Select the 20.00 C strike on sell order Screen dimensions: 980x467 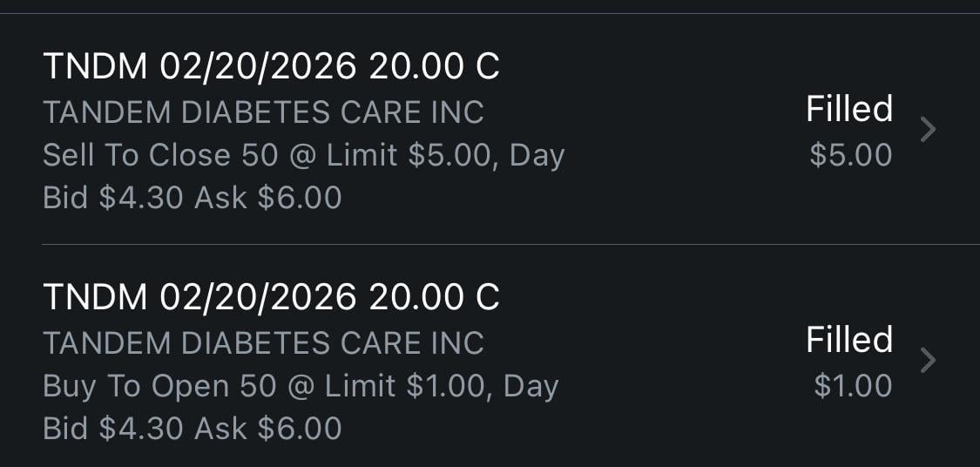435,67
